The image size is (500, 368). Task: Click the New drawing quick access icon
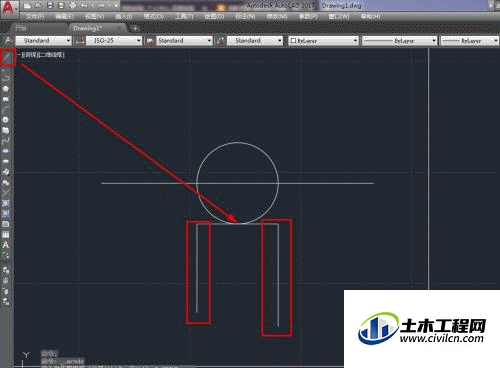pyautogui.click(x=27, y=5)
